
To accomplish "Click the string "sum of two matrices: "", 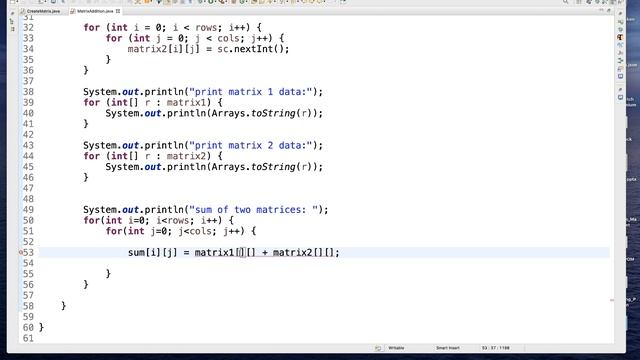I will pos(253,209).
